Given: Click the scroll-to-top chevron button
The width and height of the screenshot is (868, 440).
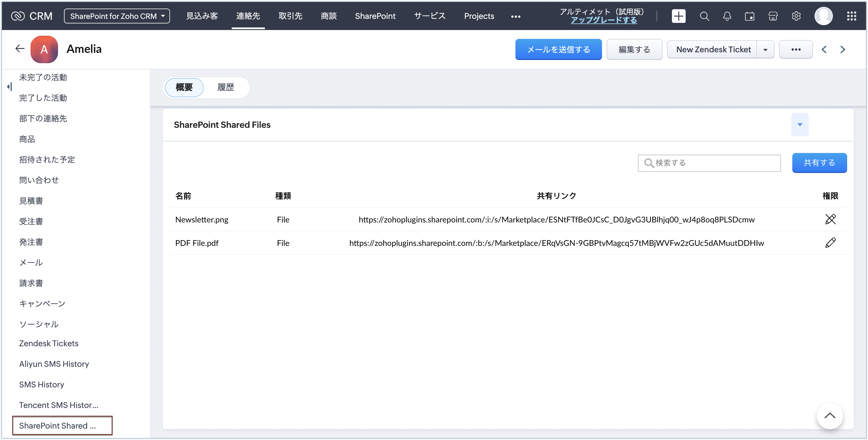Looking at the screenshot, I should click(x=830, y=416).
